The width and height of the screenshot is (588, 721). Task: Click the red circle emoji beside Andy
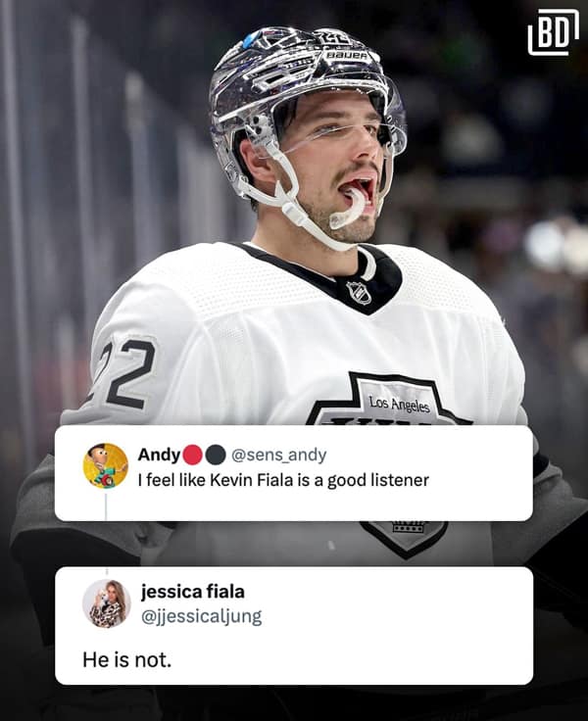tap(193, 455)
